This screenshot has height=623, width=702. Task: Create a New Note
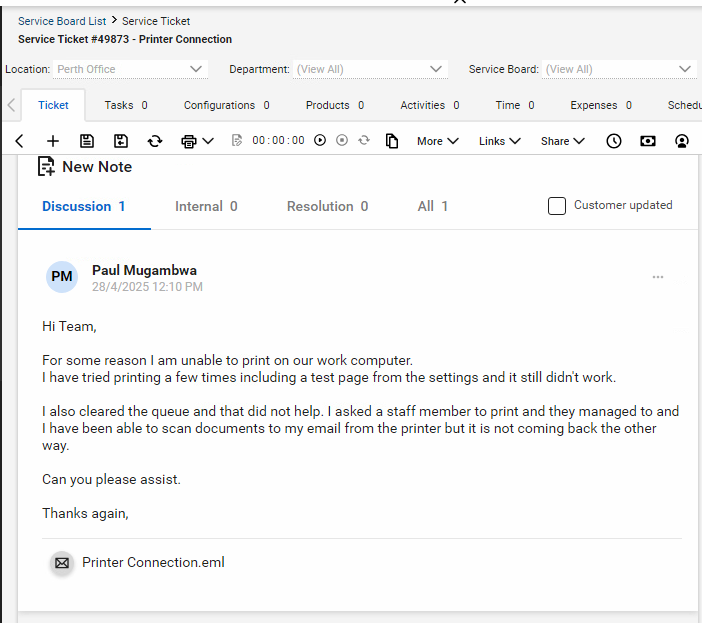click(85, 166)
